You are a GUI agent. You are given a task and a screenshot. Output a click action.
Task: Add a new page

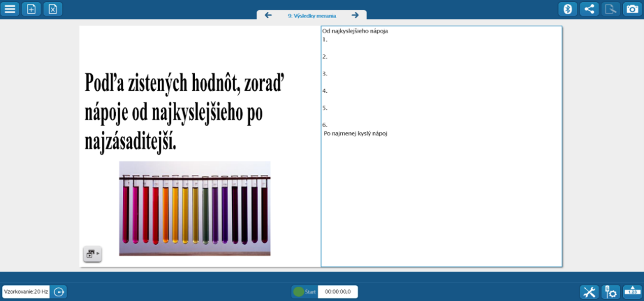[x=31, y=9]
